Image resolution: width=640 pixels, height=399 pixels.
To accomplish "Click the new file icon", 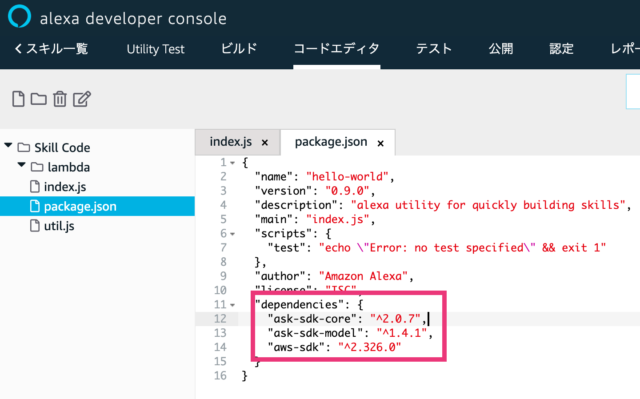I will pyautogui.click(x=18, y=99).
